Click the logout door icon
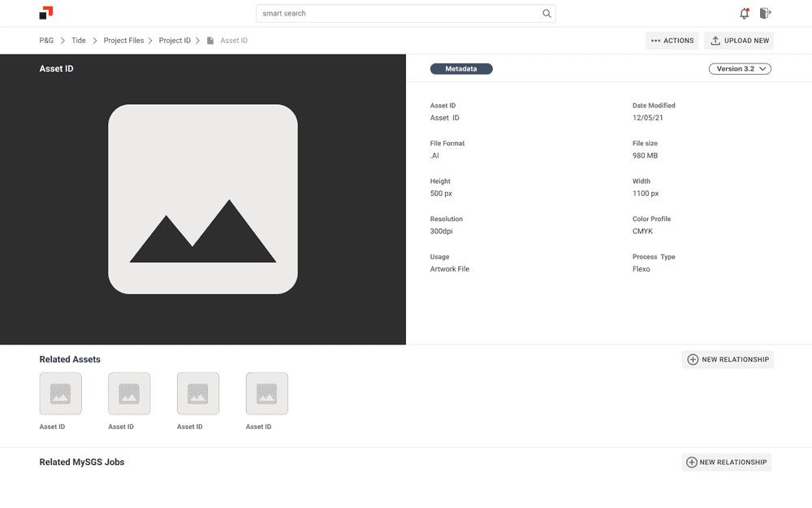Image resolution: width=812 pixels, height=508 pixels. click(765, 13)
